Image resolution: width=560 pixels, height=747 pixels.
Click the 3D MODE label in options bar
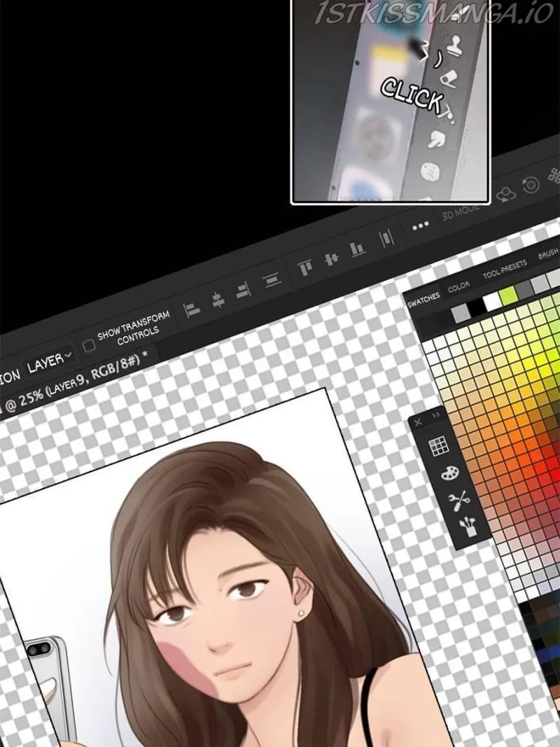tap(460, 212)
